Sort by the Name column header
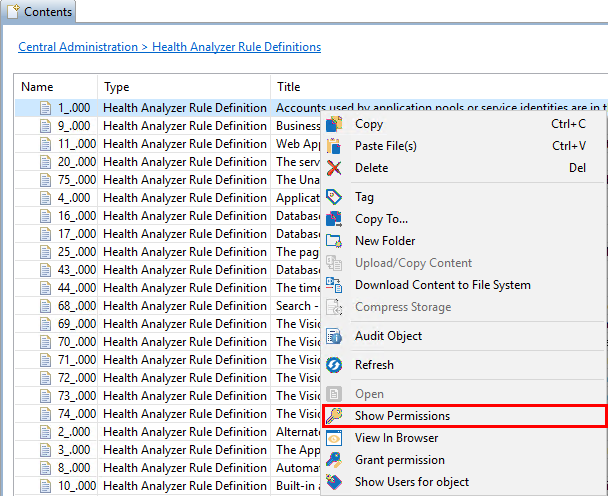Viewport: 608px width, 496px height. (x=37, y=87)
